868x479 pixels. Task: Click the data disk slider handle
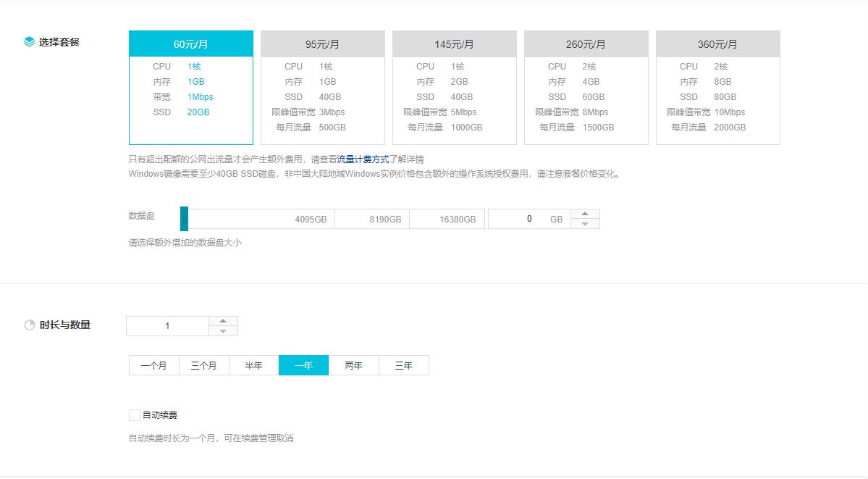pyautogui.click(x=186, y=218)
